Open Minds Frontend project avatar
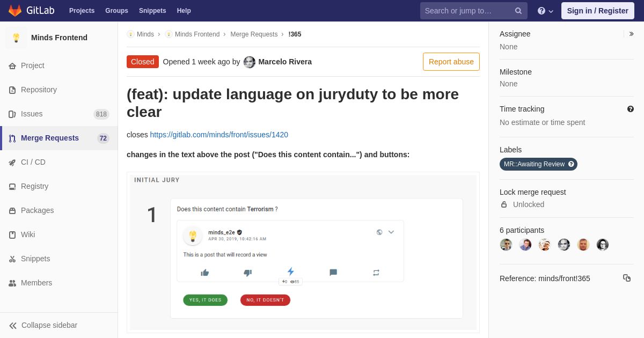 16,38
